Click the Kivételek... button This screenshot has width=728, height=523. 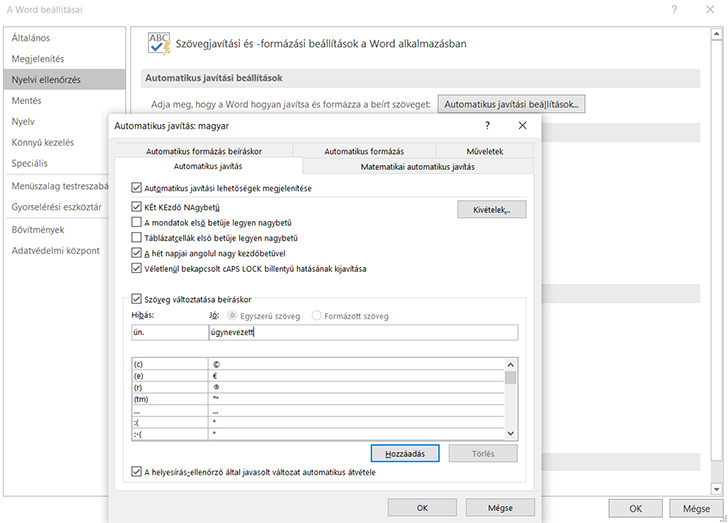pos(491,210)
